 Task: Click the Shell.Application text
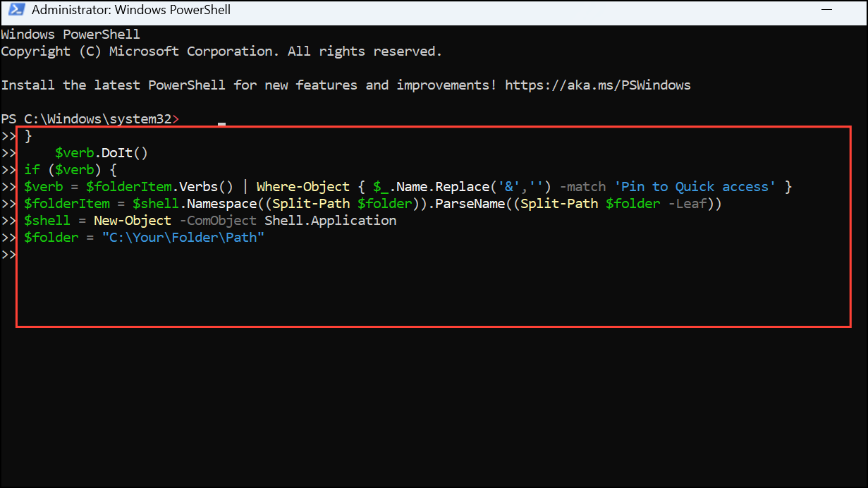(330, 220)
